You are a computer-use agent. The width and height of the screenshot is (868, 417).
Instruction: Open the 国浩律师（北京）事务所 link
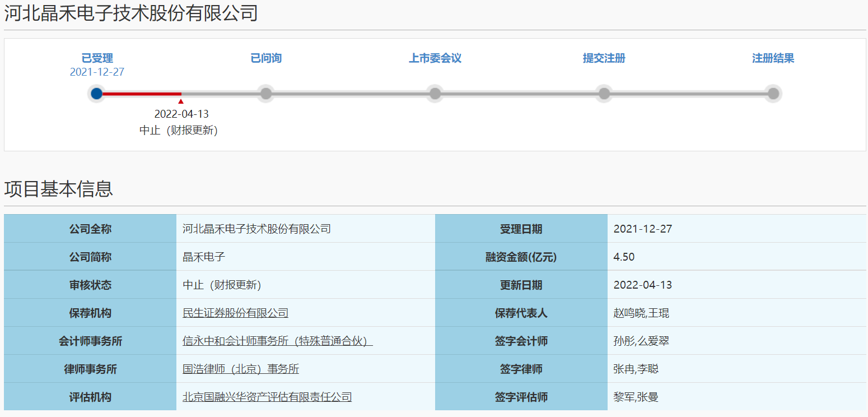coord(241,369)
